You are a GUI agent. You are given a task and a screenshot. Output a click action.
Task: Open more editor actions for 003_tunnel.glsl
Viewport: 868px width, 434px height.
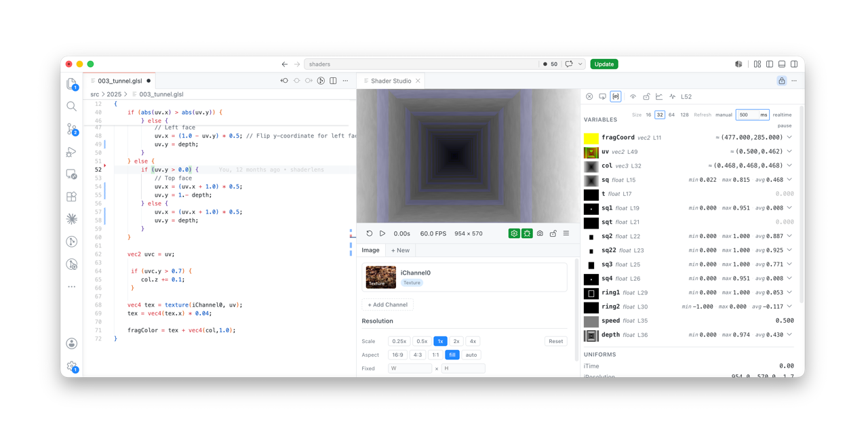tap(346, 81)
